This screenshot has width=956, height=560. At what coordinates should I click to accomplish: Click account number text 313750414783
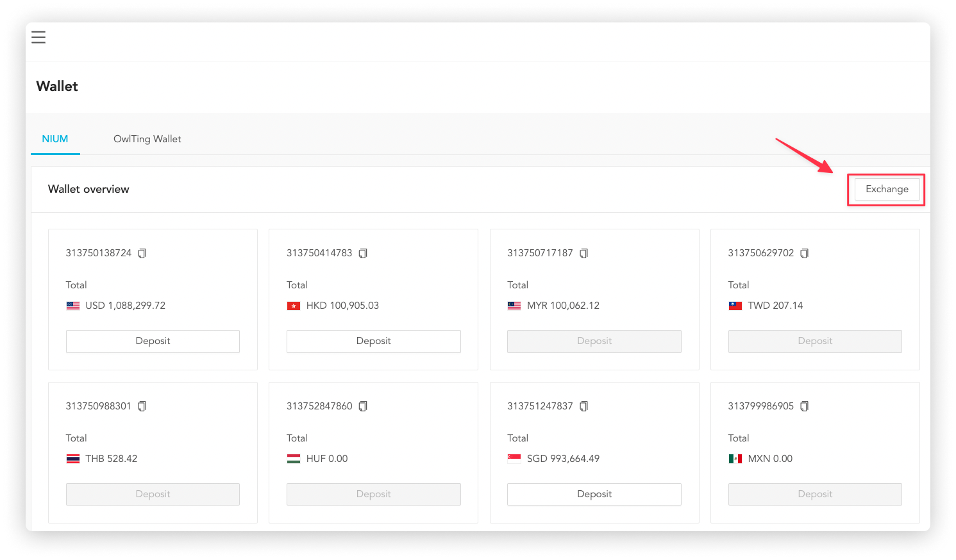coord(319,253)
